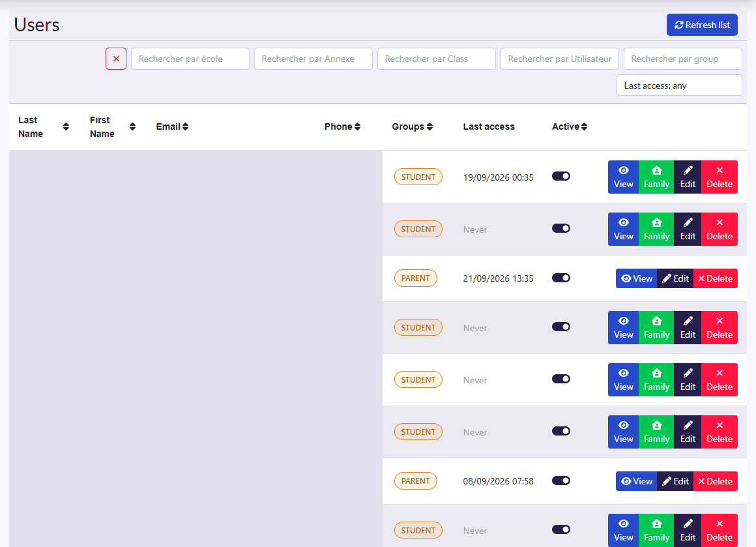Click PARENT badge in the 08/09/2026 07:58 row
The image size is (756, 547).
pos(416,481)
